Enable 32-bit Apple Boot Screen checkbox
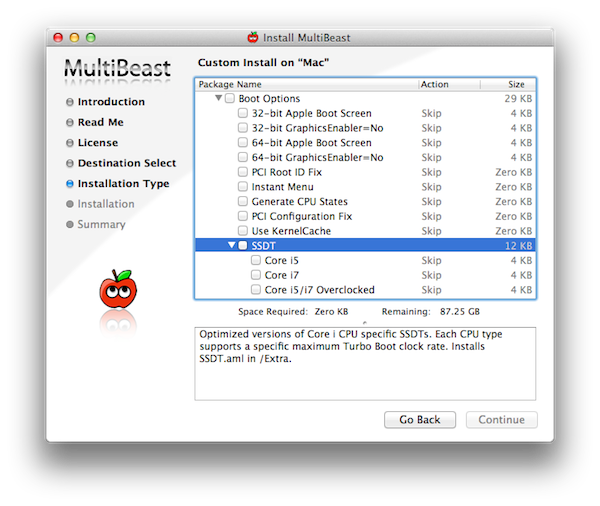Image resolution: width=600 pixels, height=506 pixels. [243, 113]
